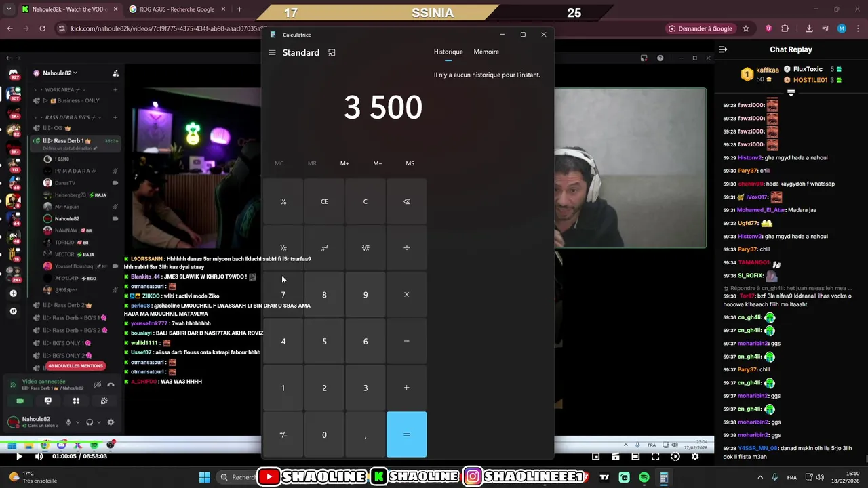
Task: Click digit 7 on the Calculator keypad
Action: [283, 295]
